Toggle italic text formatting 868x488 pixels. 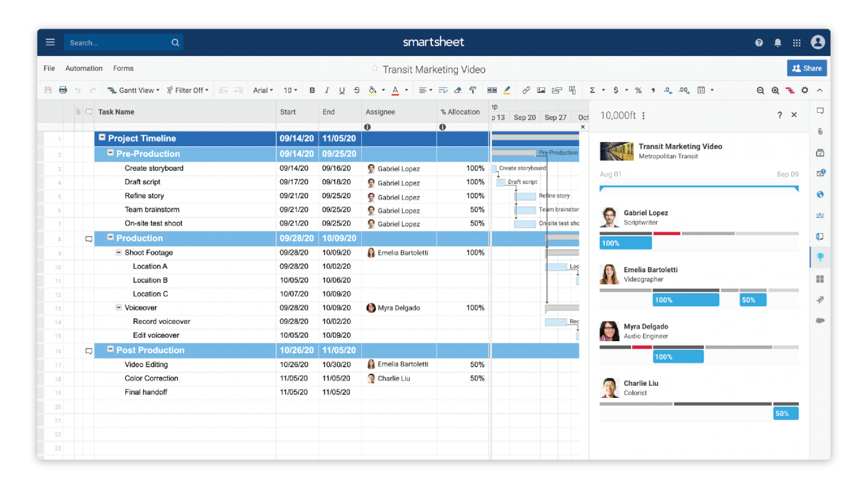click(x=327, y=90)
